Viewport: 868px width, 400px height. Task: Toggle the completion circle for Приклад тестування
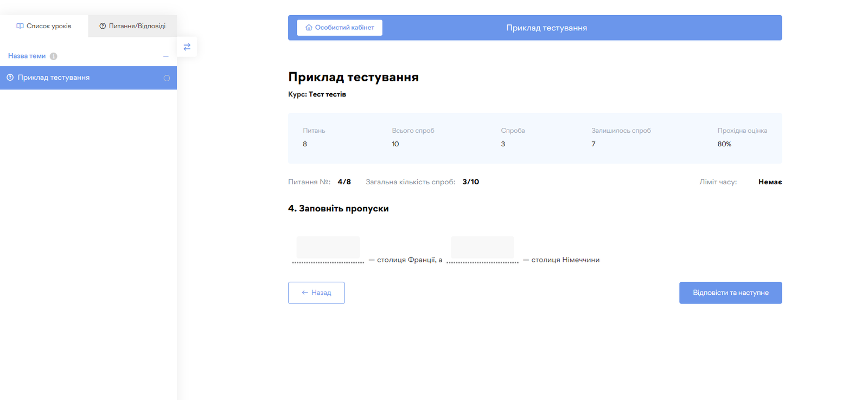167,78
